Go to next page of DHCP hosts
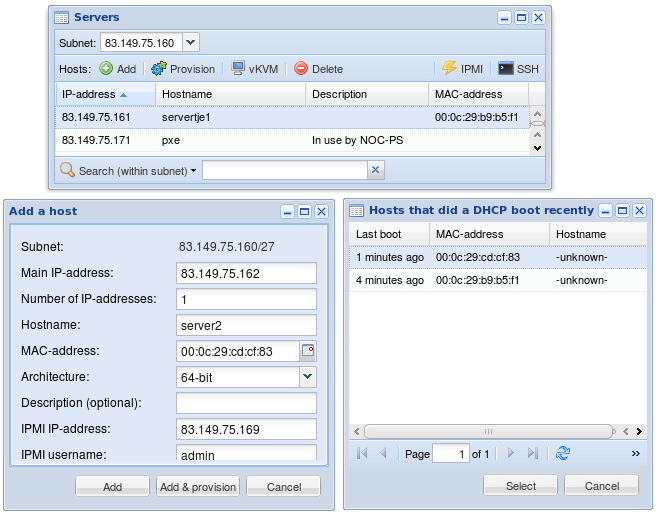Viewport: 656px width, 513px height. pyautogui.click(x=511, y=453)
